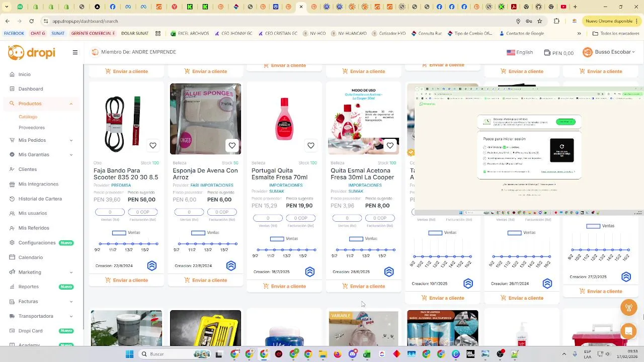Open the browser extensions puzzle icon

pos(556,21)
